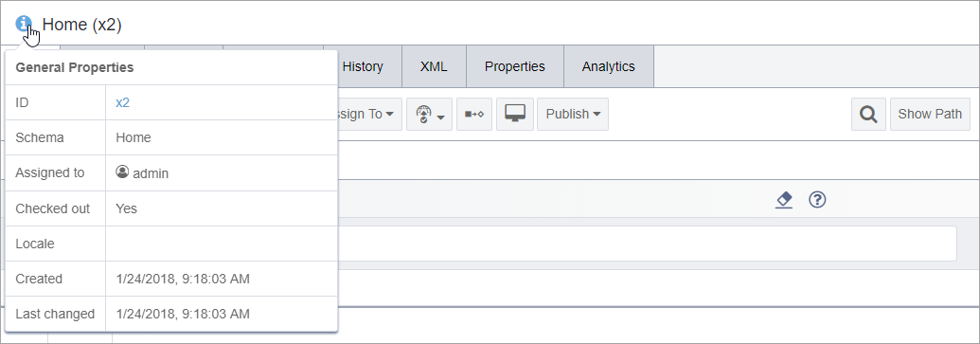Viewport: 980px width, 344px height.
Task: Click the workflow square-to-diamond arrow icon
Action: tap(474, 114)
